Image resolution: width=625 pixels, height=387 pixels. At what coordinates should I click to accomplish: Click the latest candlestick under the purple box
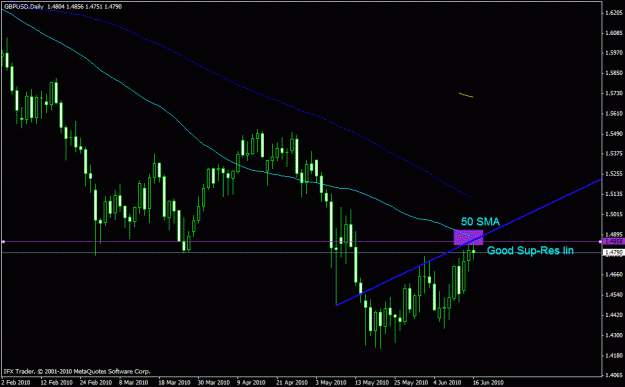[474, 251]
